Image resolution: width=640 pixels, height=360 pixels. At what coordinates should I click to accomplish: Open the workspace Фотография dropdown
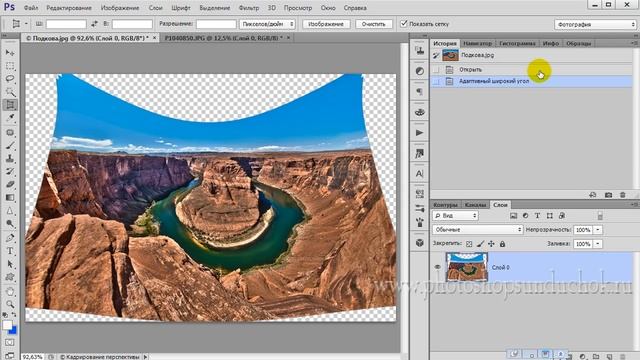pyautogui.click(x=595, y=24)
